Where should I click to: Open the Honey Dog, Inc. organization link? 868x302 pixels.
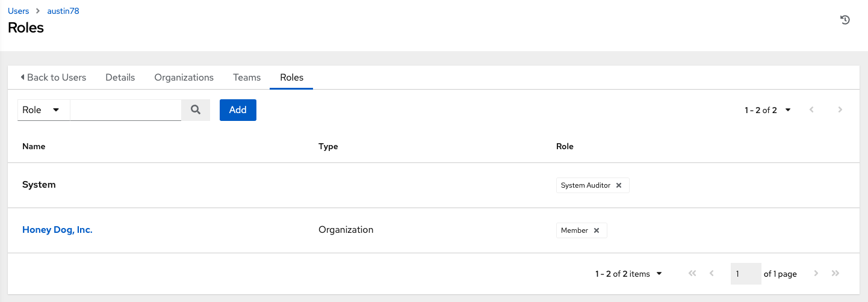[57, 230]
